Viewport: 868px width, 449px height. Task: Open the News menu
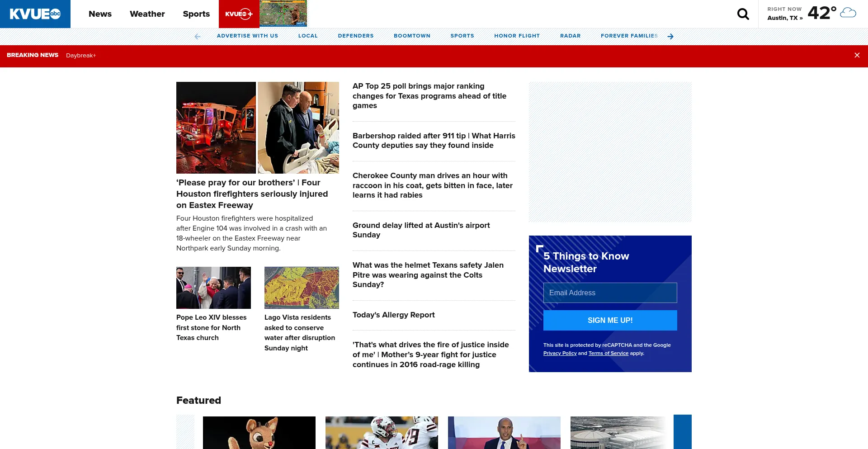100,14
